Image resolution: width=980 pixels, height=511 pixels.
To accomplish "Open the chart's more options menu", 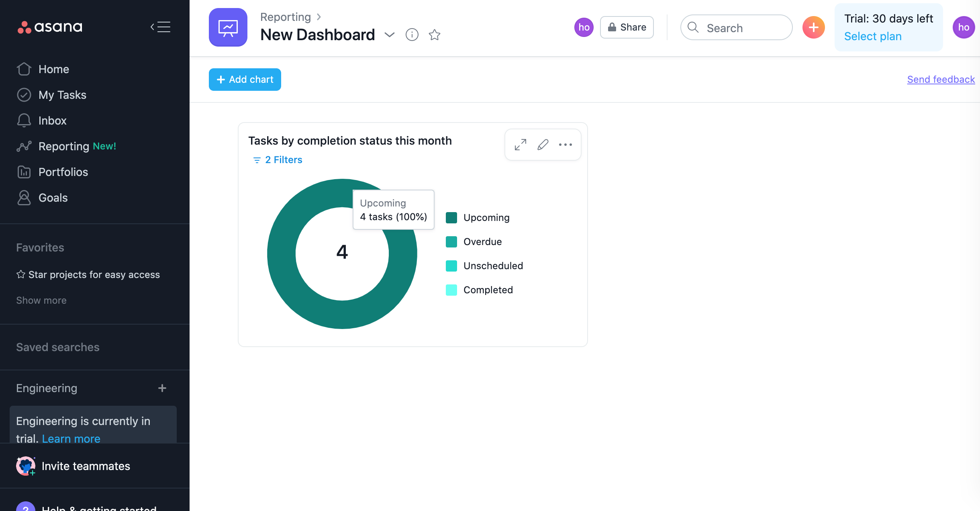I will coord(566,145).
